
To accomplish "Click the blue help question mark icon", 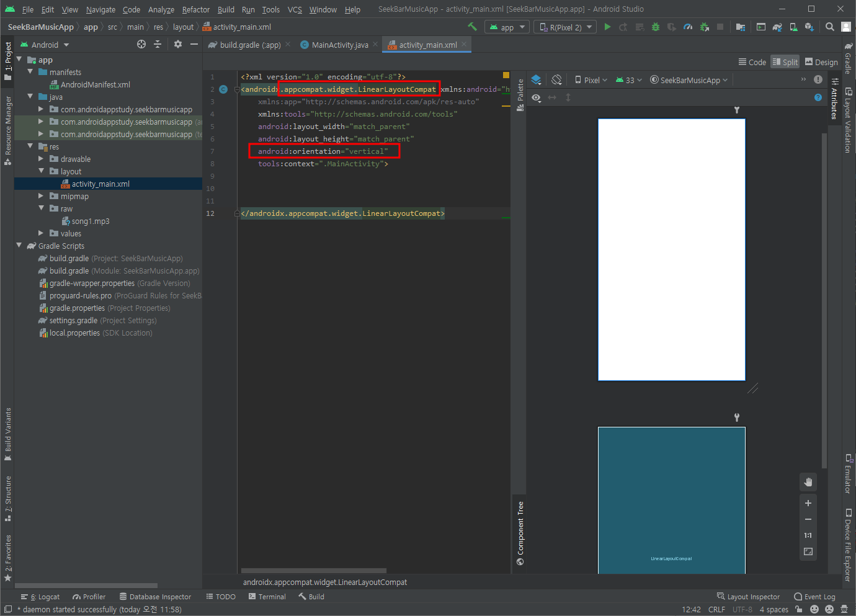I will click(818, 97).
